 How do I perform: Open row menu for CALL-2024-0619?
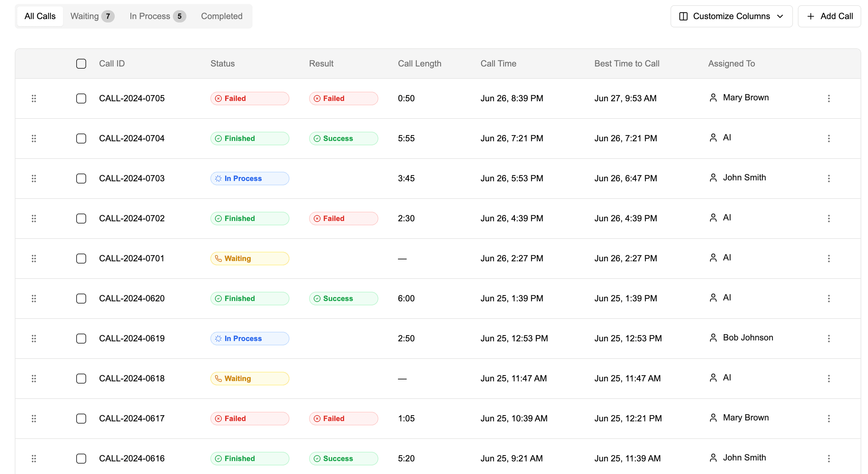[829, 339]
